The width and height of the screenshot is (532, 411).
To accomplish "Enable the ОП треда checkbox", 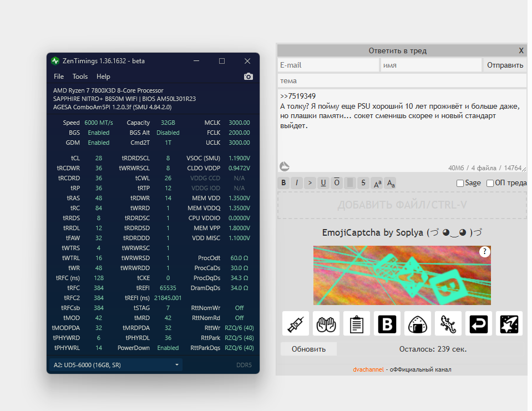I will [x=490, y=184].
